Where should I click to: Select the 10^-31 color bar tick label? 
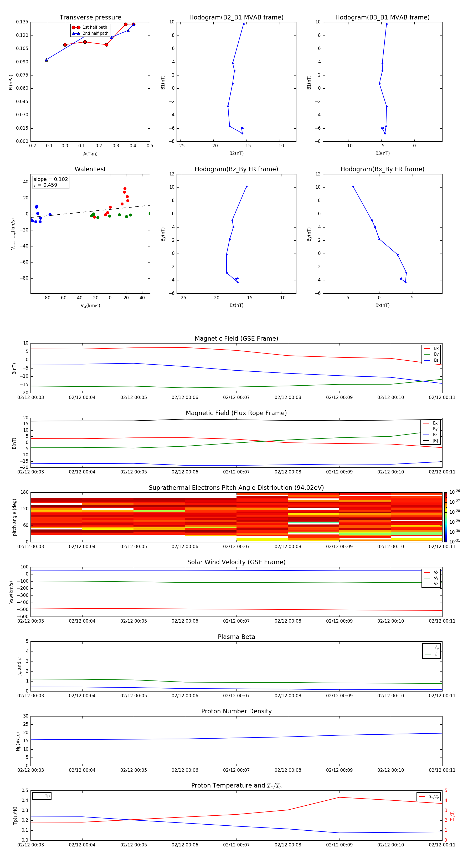[455, 542]
